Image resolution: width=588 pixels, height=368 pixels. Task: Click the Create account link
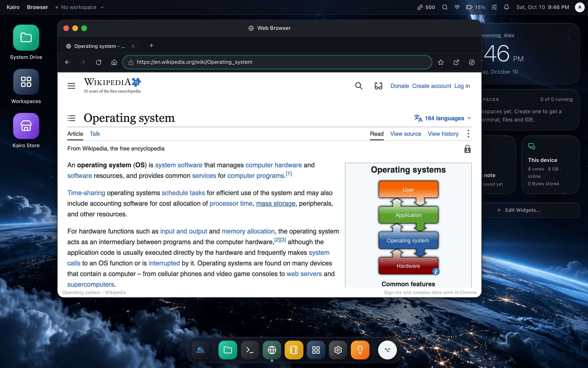point(432,86)
